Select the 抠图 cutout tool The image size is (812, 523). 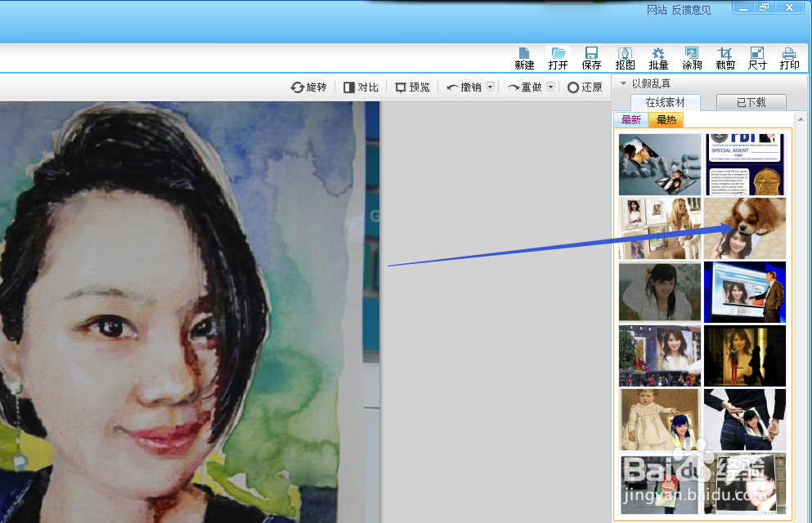(625, 59)
